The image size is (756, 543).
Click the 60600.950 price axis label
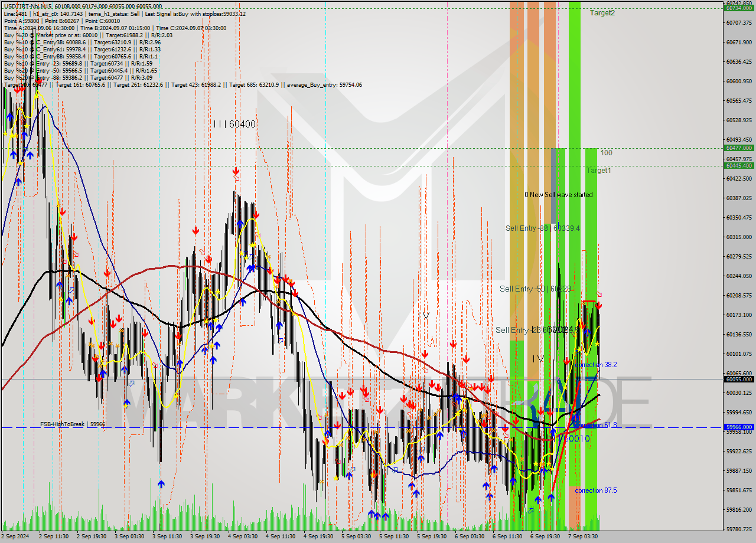[740, 81]
